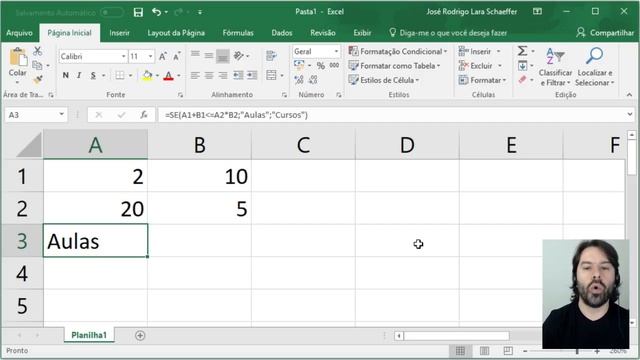Viewport: 640px width, 360px height.
Task: Open the Geral number format dropdown
Action: pyautogui.click(x=336, y=51)
